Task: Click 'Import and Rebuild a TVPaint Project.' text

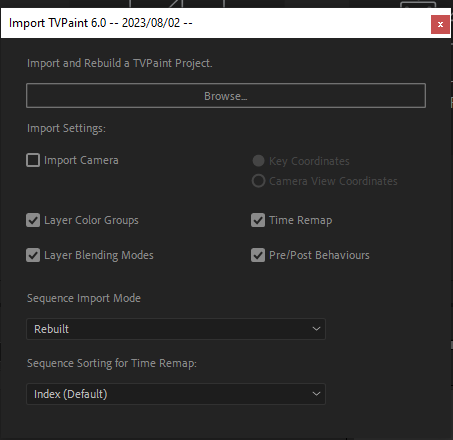Action: click(x=120, y=63)
